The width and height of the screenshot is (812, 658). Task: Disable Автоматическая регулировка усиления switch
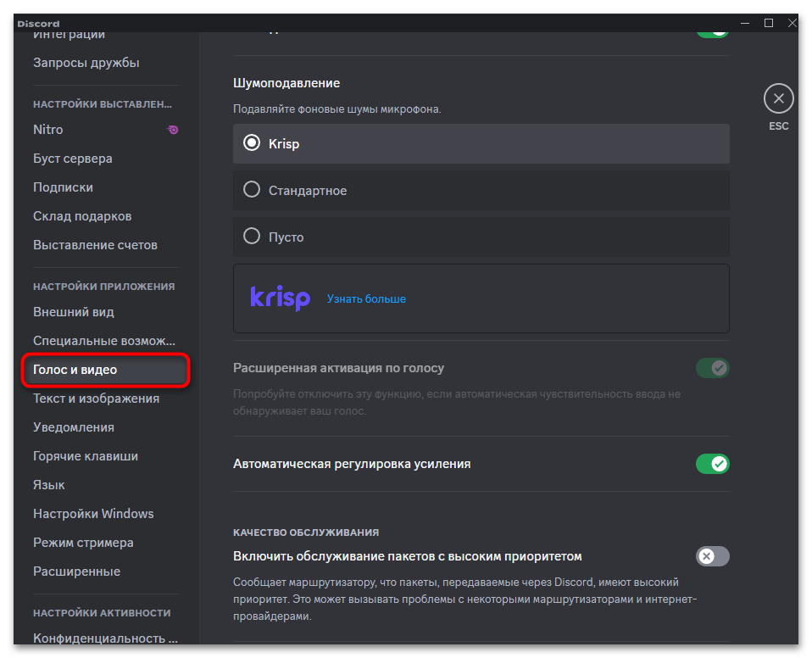click(x=713, y=464)
